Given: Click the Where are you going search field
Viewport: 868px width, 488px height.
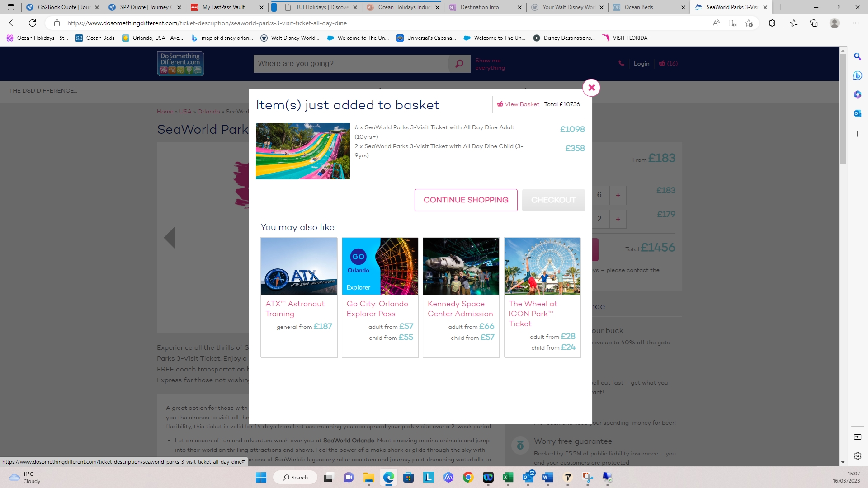Looking at the screenshot, I should pyautogui.click(x=350, y=64).
